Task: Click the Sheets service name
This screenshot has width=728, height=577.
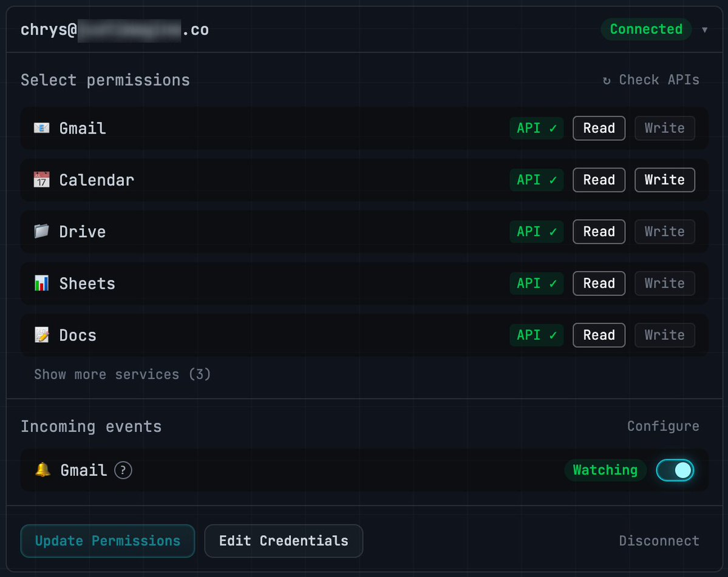Action: (x=87, y=283)
